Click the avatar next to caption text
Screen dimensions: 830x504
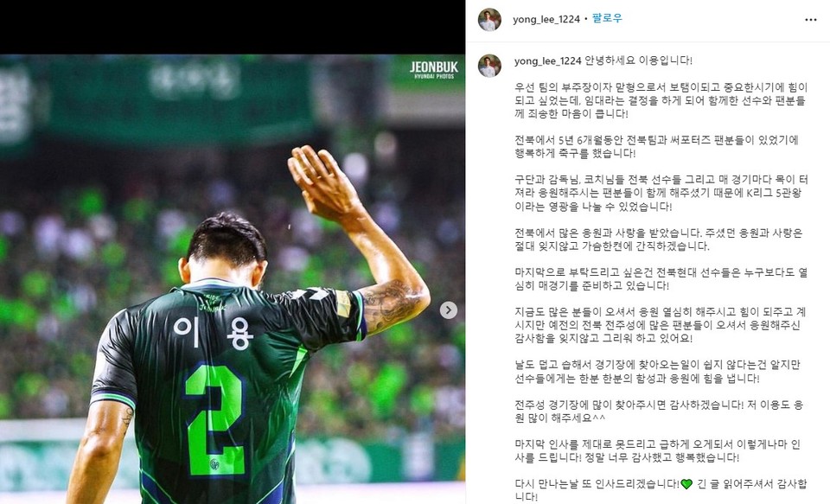(489, 66)
